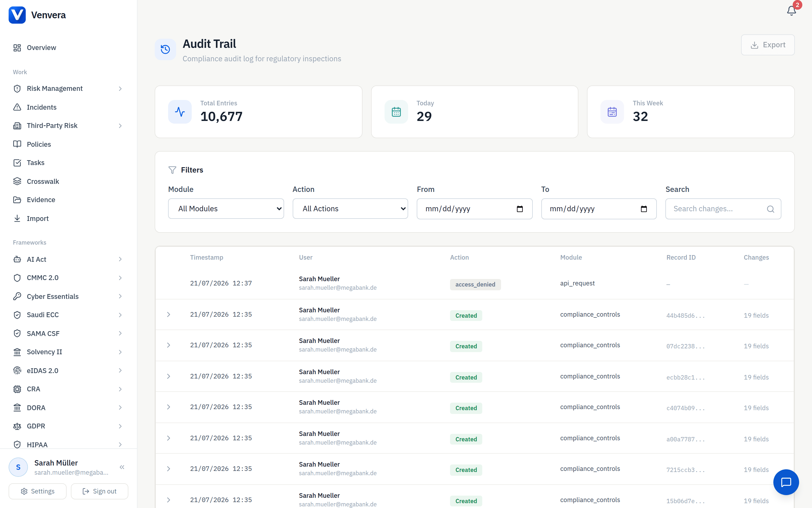Click Sign out button
The width and height of the screenshot is (812, 508).
(x=99, y=491)
